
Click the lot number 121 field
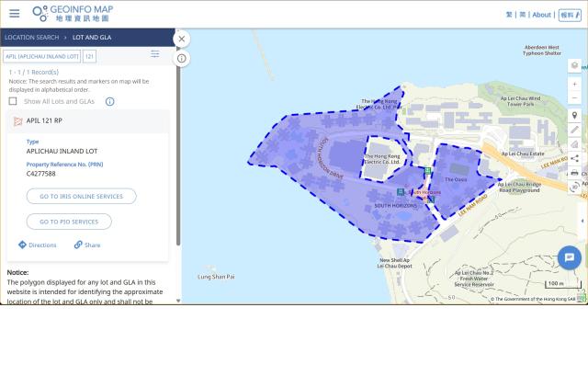pyautogui.click(x=89, y=56)
